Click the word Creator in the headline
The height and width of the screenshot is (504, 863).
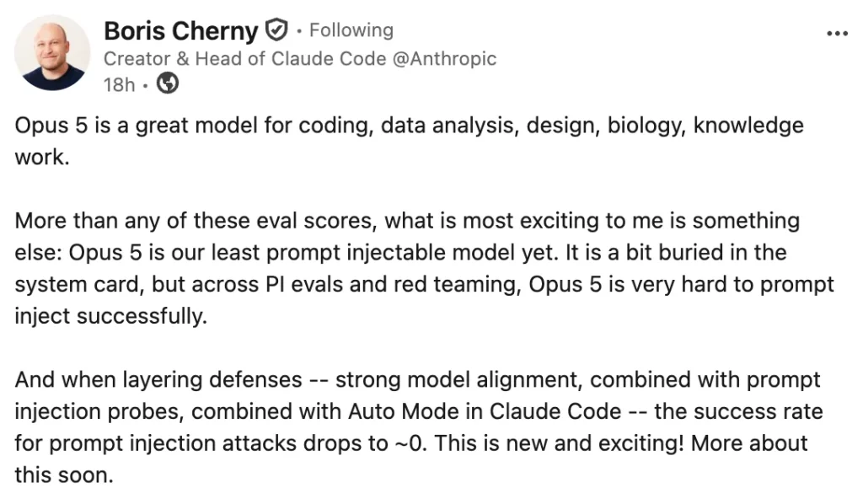[137, 58]
